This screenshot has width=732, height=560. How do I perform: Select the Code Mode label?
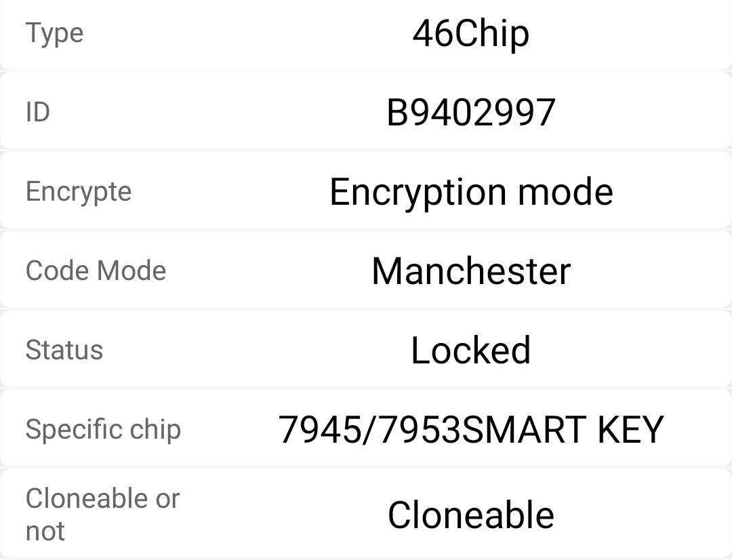[x=96, y=271]
